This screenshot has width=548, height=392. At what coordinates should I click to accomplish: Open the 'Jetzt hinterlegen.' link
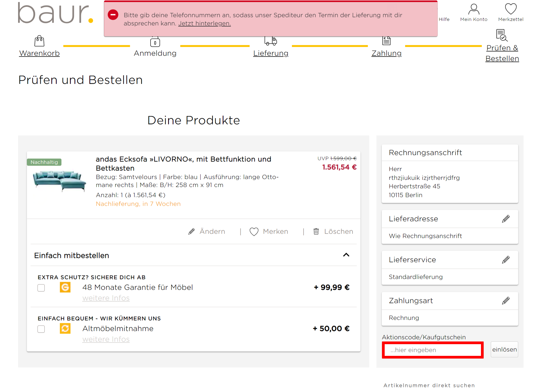click(x=204, y=23)
